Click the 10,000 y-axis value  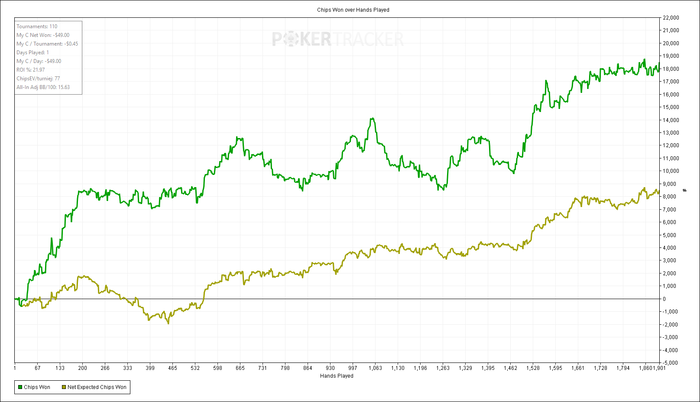point(671,171)
